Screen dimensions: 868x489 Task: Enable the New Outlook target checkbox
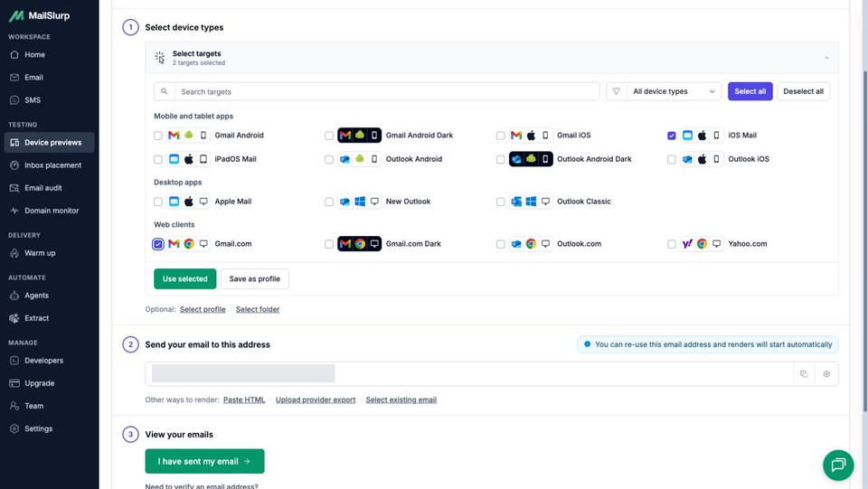(x=329, y=202)
